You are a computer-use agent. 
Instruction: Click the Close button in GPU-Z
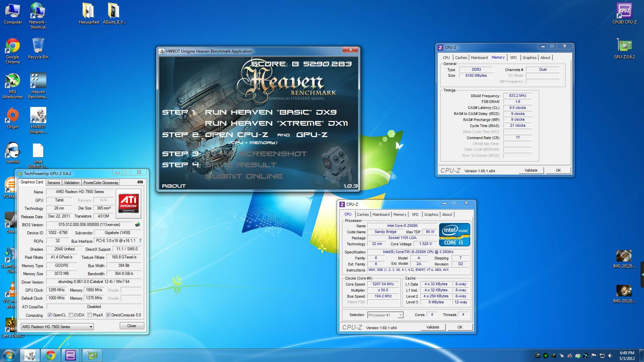(x=132, y=326)
